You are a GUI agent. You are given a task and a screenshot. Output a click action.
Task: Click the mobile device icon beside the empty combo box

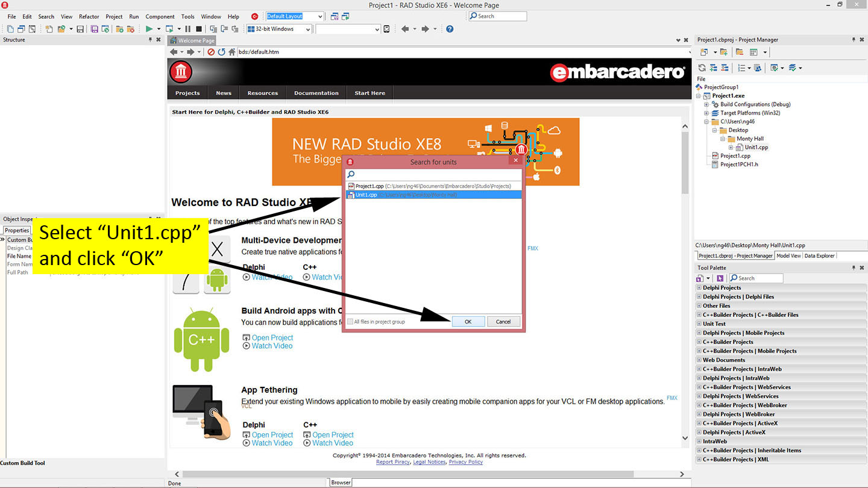click(x=386, y=29)
